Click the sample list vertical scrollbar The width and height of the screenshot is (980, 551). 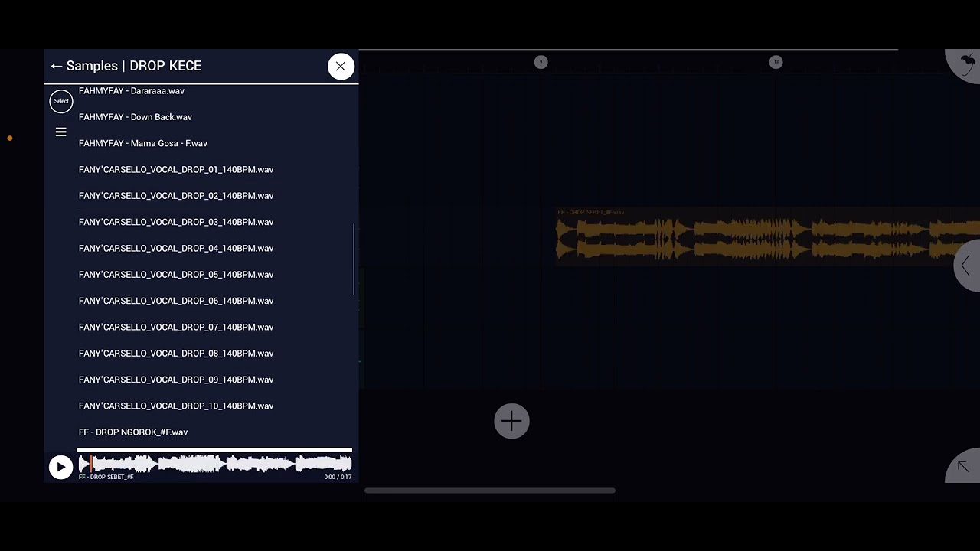(x=354, y=259)
